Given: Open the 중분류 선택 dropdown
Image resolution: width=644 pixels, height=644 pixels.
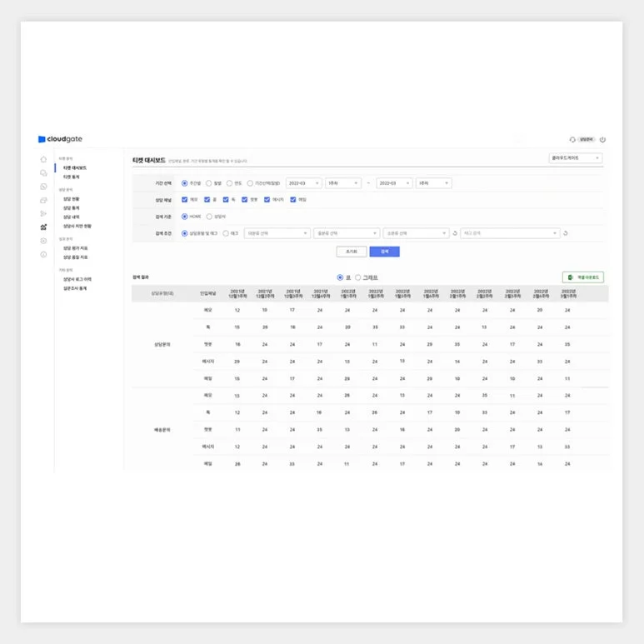Looking at the screenshot, I should click(347, 233).
